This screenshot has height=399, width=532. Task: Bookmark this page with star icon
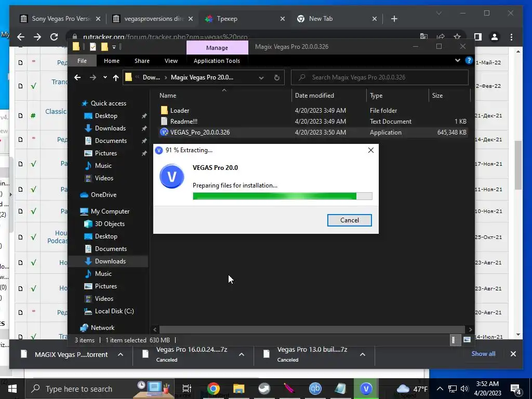click(x=457, y=37)
